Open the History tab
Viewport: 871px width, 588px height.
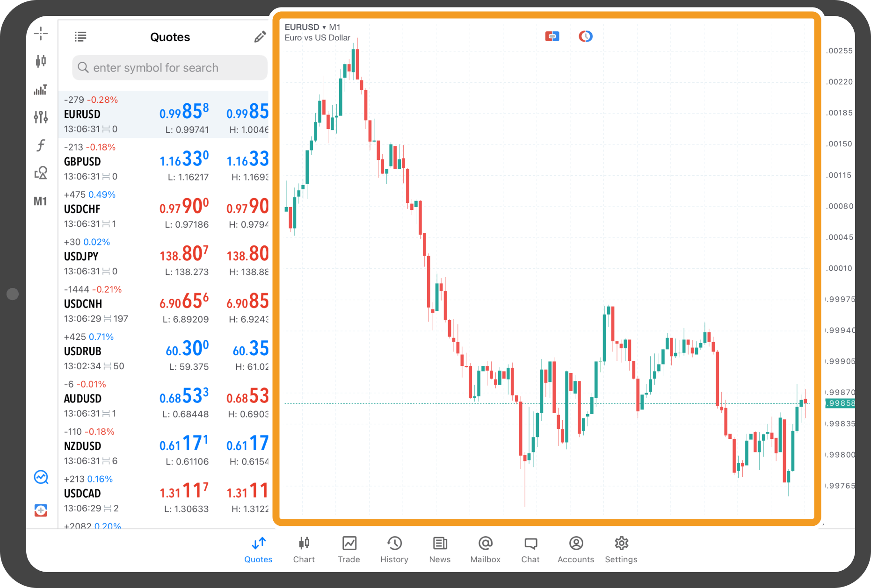click(394, 549)
